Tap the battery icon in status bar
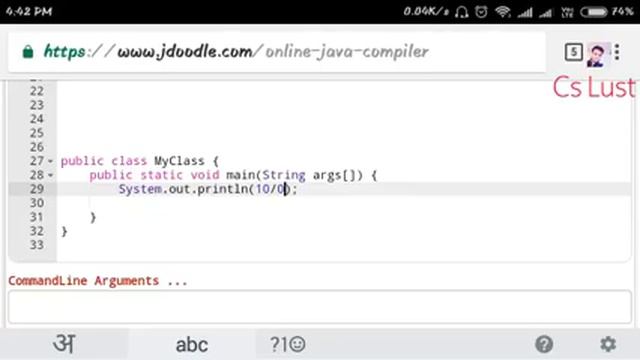Image resolution: width=640 pixels, height=360 pixels. coord(594,12)
